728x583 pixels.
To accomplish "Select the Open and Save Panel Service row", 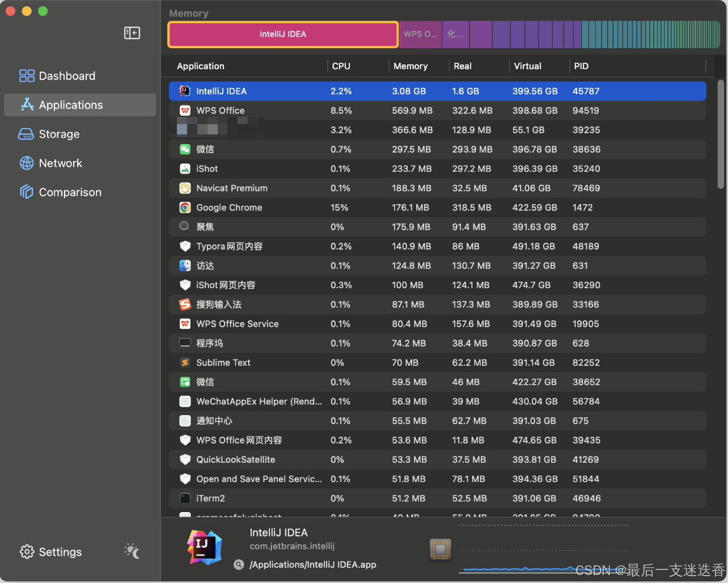I will click(437, 479).
